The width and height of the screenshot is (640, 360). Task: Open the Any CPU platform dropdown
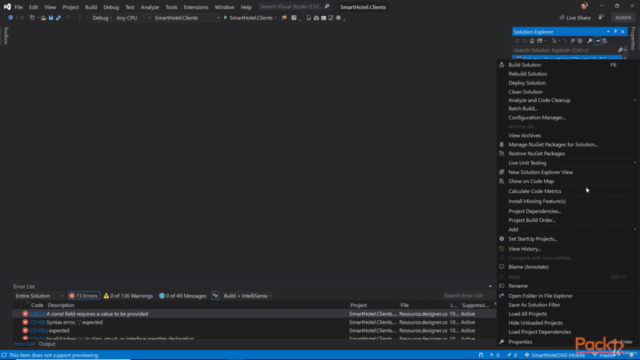pos(133,18)
